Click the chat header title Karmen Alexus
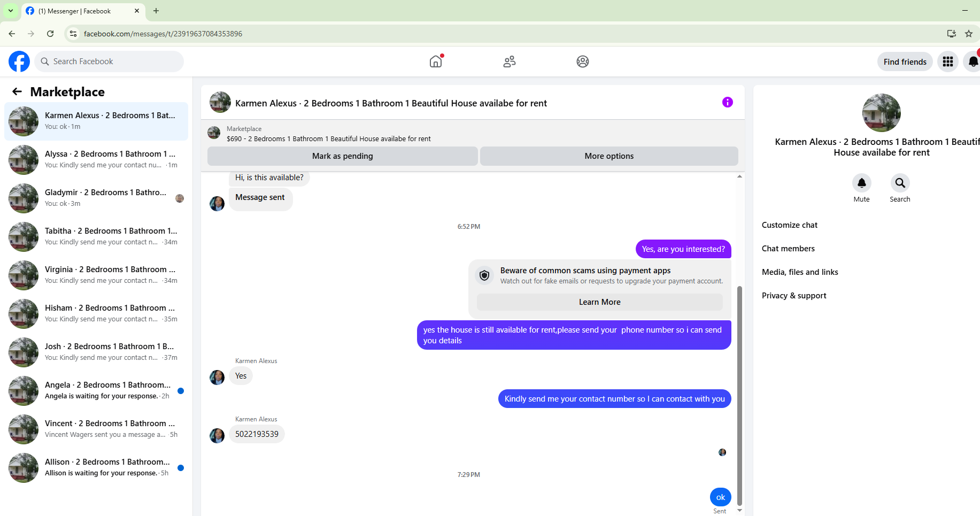 coord(391,103)
